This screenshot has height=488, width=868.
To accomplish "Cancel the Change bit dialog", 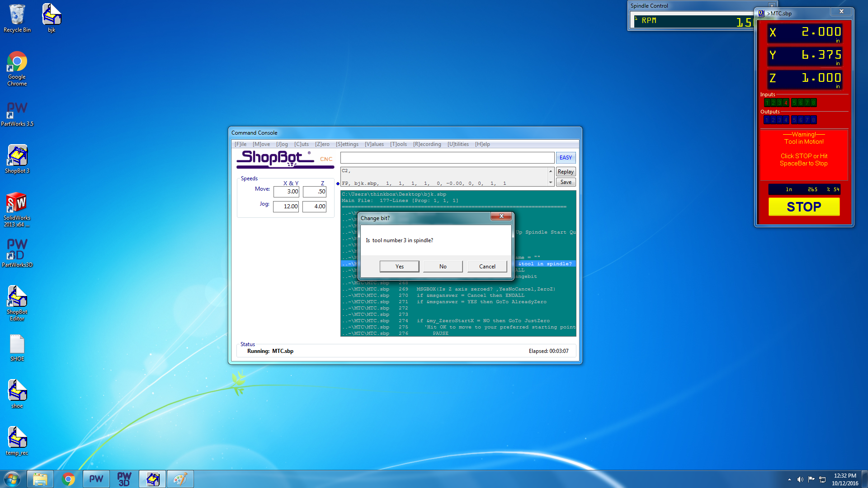I will 487,267.
